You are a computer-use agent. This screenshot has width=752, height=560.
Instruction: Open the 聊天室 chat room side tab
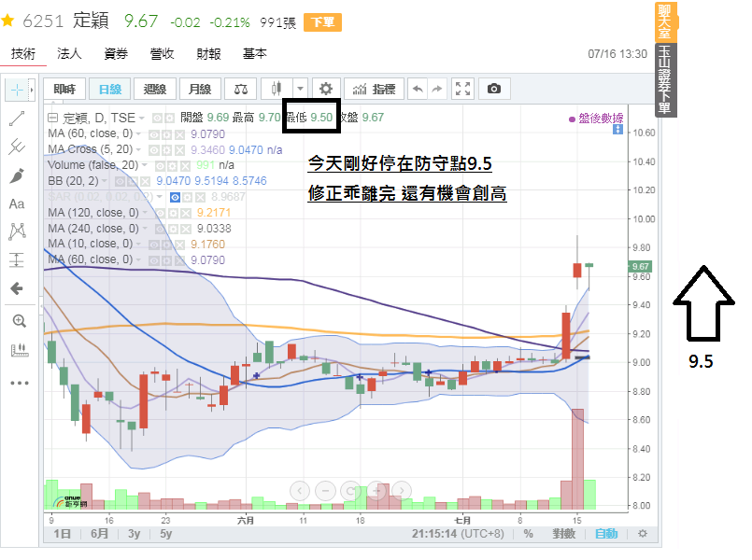(x=666, y=22)
